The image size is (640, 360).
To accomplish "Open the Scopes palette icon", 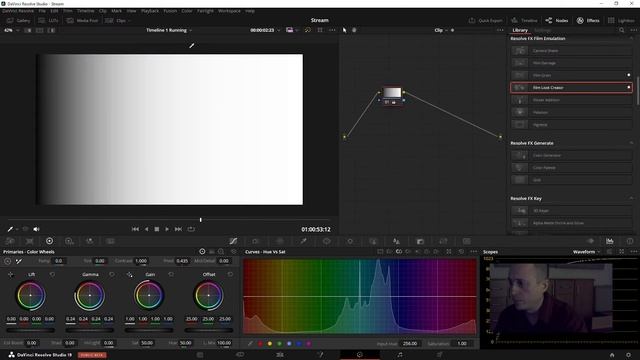I will 609,241.
